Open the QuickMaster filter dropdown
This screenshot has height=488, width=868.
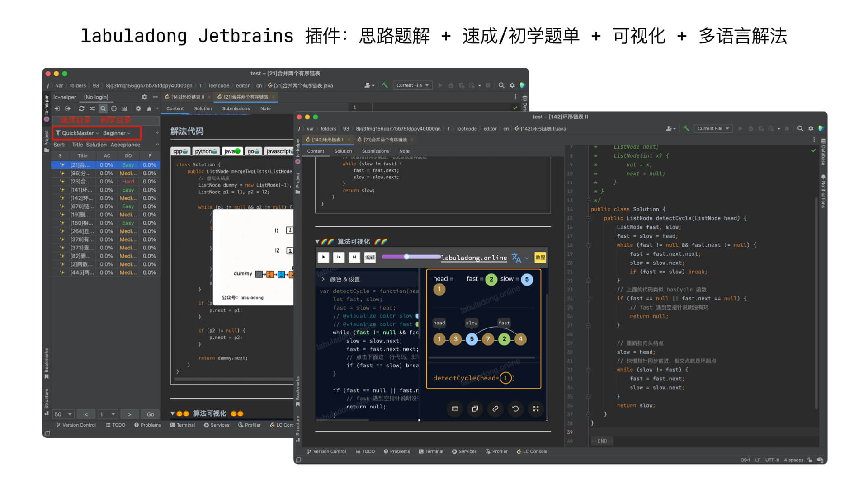click(77, 133)
